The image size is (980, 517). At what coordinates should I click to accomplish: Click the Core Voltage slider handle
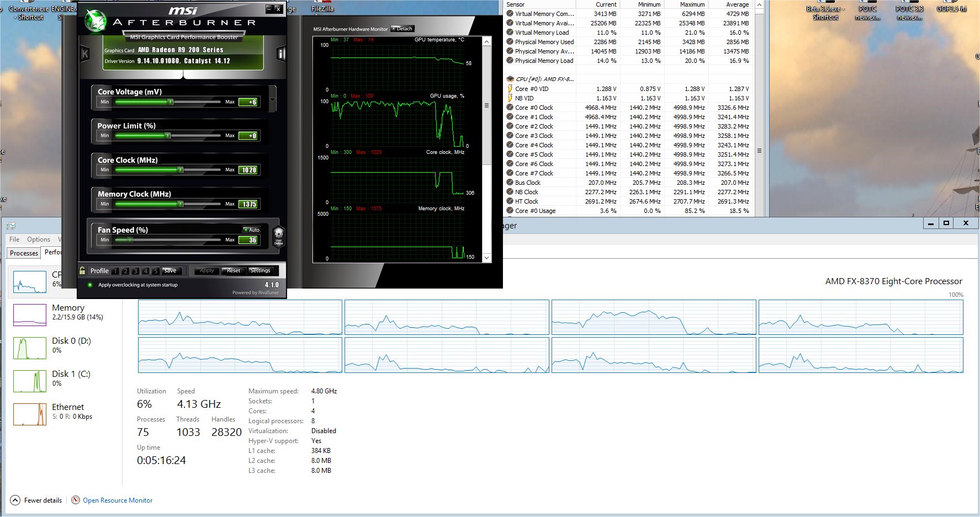click(171, 102)
